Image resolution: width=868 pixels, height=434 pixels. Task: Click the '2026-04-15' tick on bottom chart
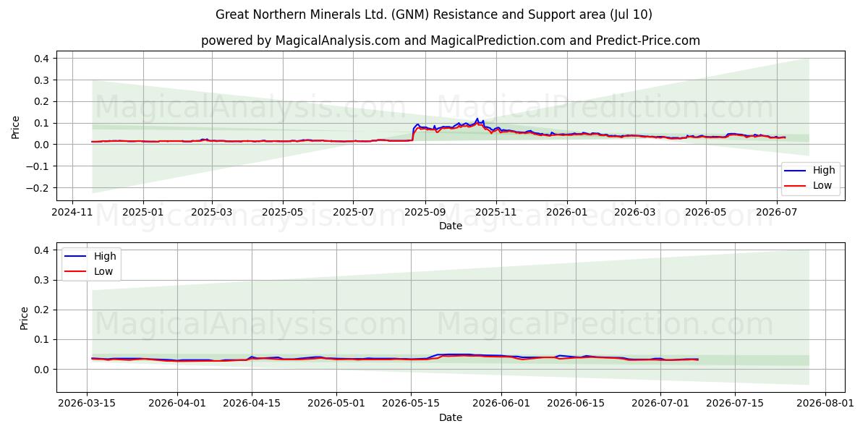point(252,404)
